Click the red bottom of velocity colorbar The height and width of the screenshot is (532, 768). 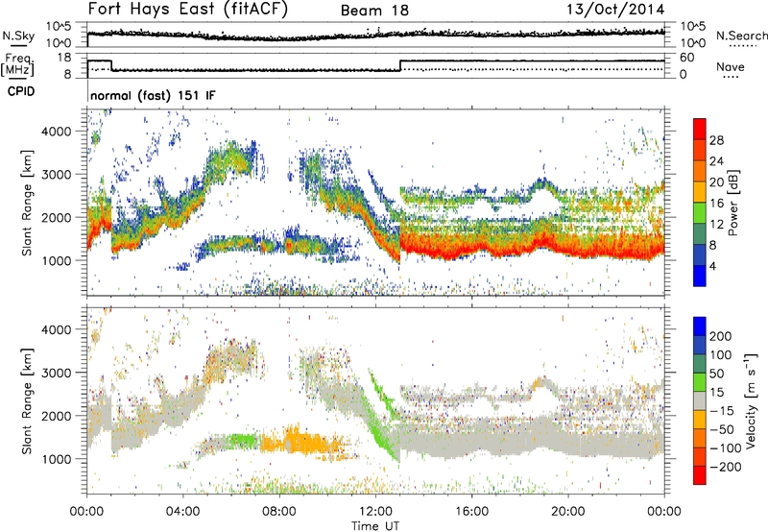pyautogui.click(x=700, y=475)
